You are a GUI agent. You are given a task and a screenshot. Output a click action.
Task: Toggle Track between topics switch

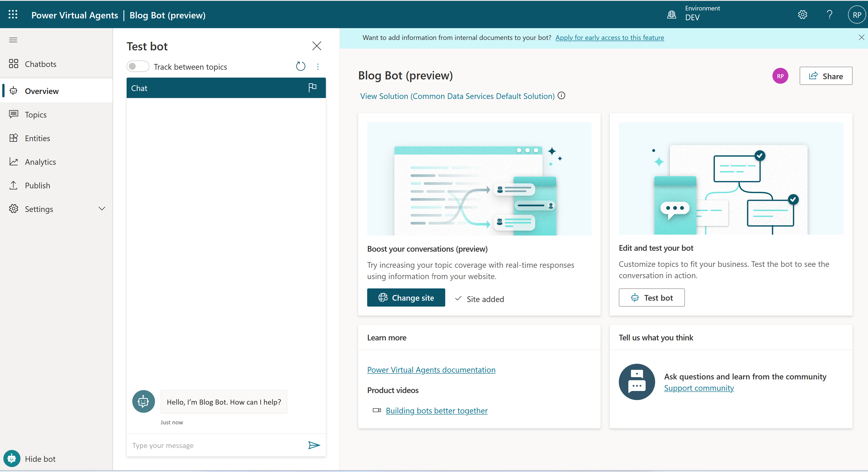138,66
